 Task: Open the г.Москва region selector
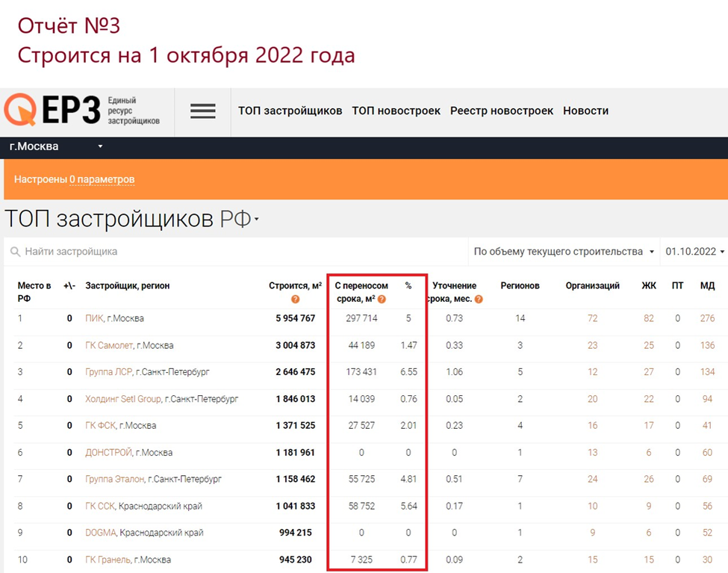(54, 147)
